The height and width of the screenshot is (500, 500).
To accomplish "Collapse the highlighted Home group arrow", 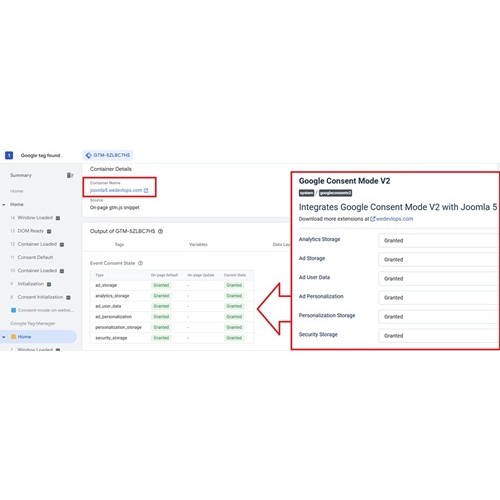I will pos(4,337).
